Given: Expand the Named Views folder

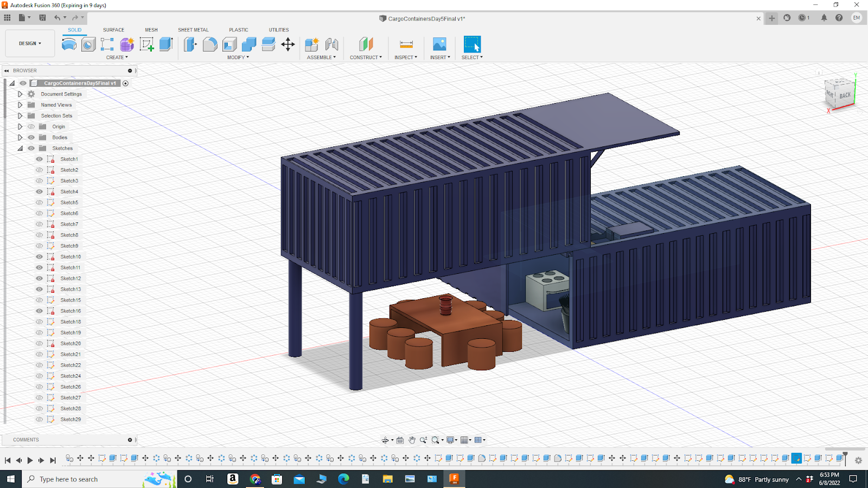Looking at the screenshot, I should coord(20,105).
